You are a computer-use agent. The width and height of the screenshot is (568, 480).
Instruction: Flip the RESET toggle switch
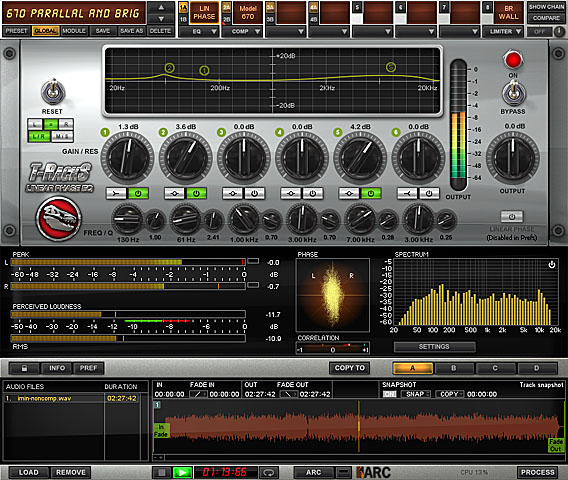pyautogui.click(x=53, y=92)
